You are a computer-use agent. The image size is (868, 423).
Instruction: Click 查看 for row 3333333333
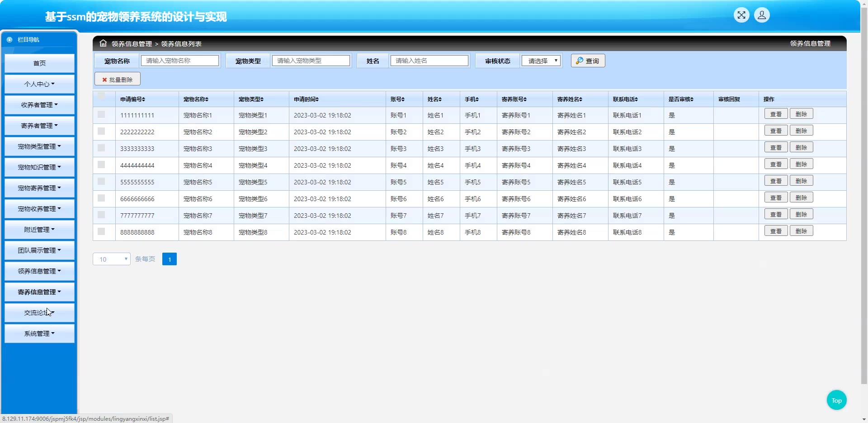[776, 147]
